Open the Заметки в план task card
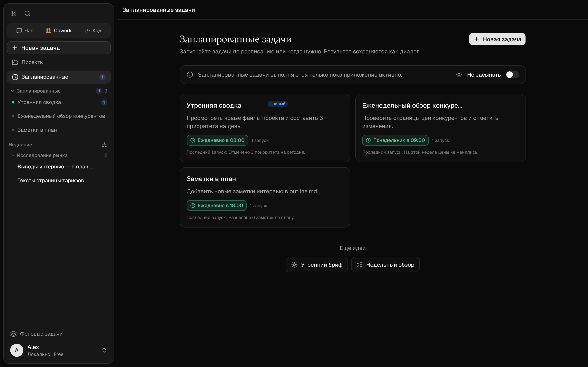Screen dimensions: 588x367 [x=265, y=197]
